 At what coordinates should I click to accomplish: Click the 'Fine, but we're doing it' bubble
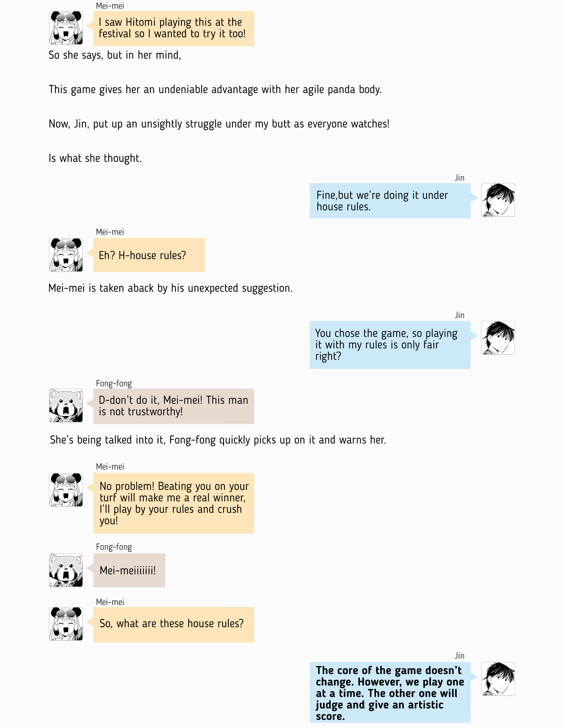[390, 201]
